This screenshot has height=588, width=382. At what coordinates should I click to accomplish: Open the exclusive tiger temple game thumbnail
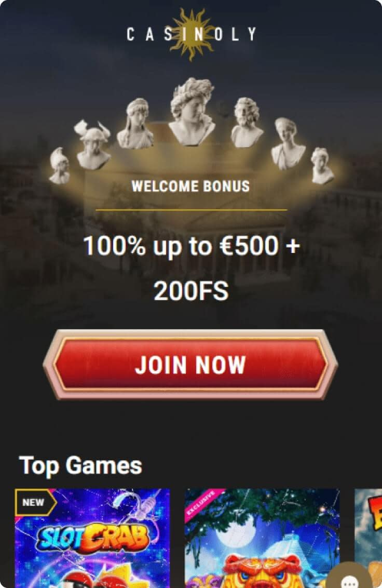(x=262, y=538)
